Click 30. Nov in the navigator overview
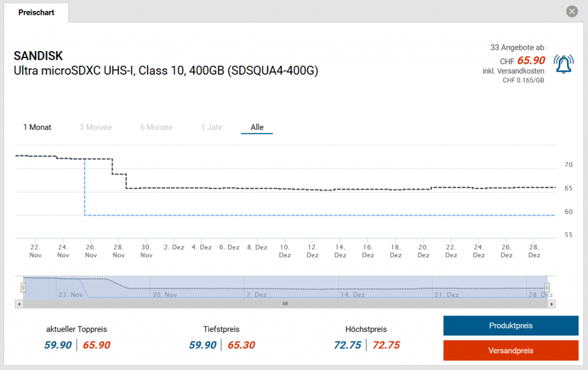 point(164,295)
